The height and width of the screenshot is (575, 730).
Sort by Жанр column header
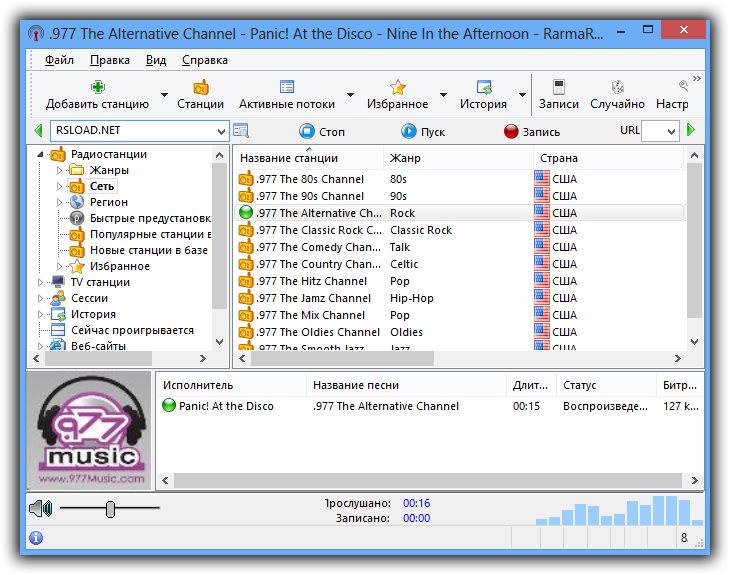[458, 158]
